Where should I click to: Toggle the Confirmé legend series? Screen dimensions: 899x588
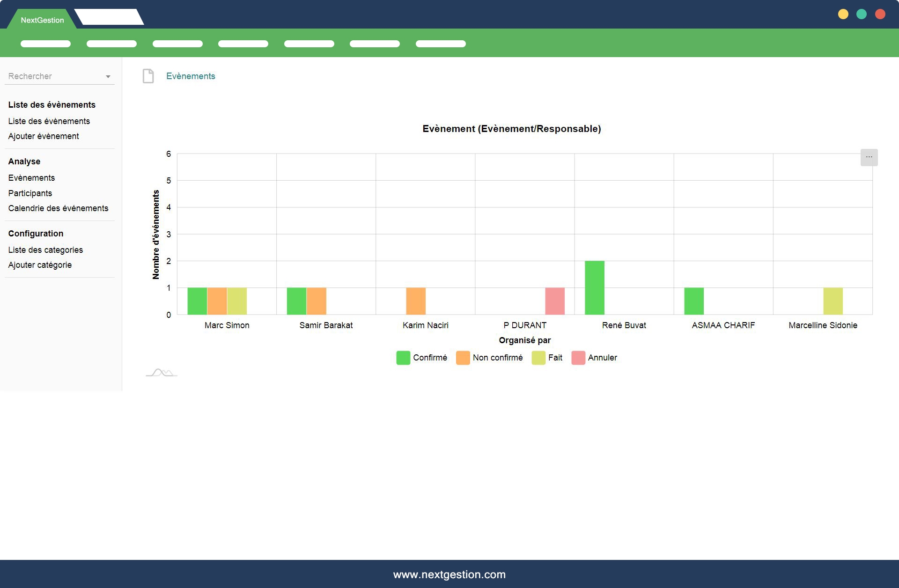(x=429, y=358)
